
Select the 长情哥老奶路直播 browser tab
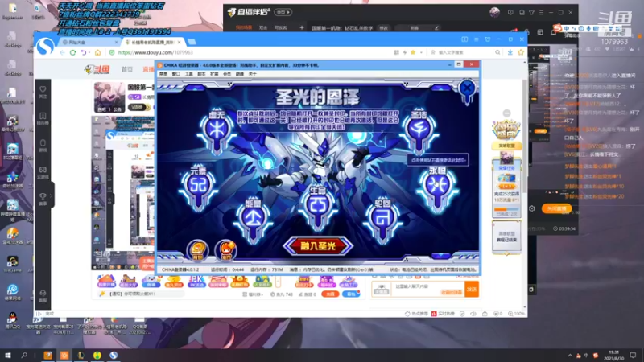pyautogui.click(x=154, y=43)
